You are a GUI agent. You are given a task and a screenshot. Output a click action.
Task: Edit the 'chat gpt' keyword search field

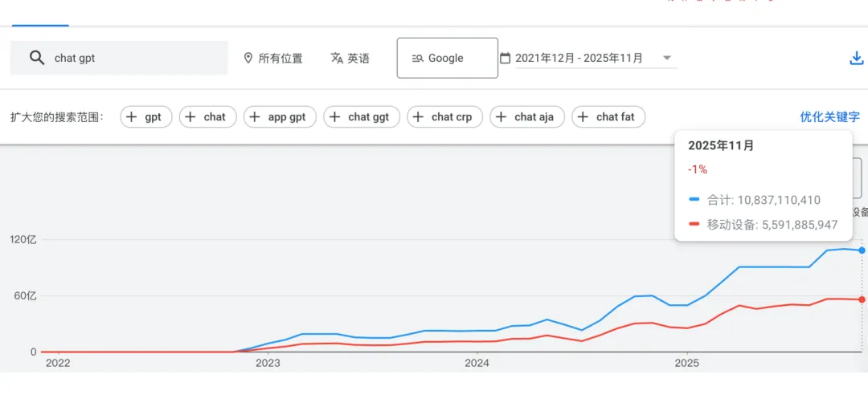(119, 58)
